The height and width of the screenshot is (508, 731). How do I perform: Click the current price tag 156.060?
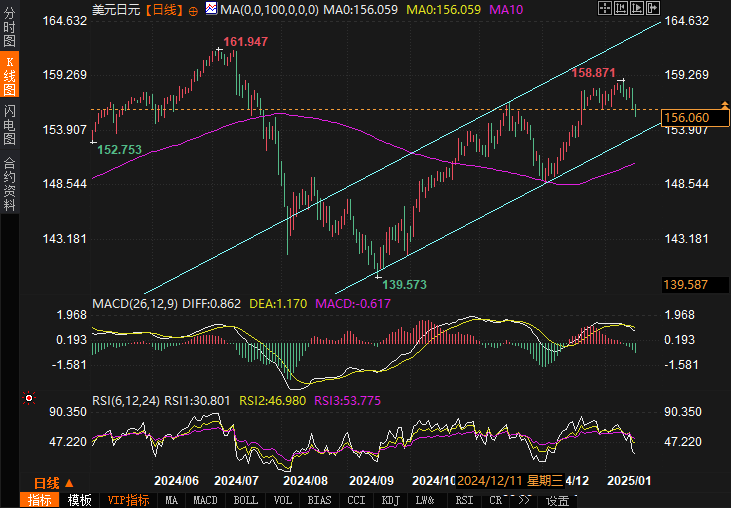tap(695, 118)
